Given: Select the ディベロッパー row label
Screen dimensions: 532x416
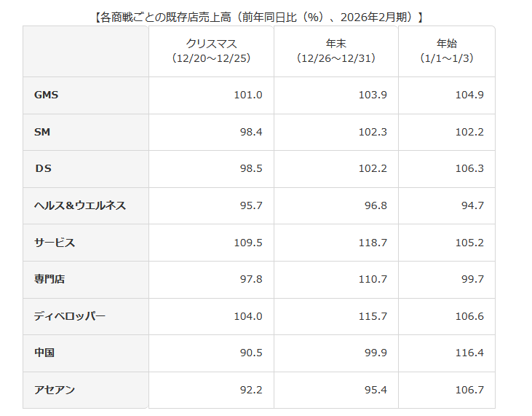Looking at the screenshot, I should 70,316.
